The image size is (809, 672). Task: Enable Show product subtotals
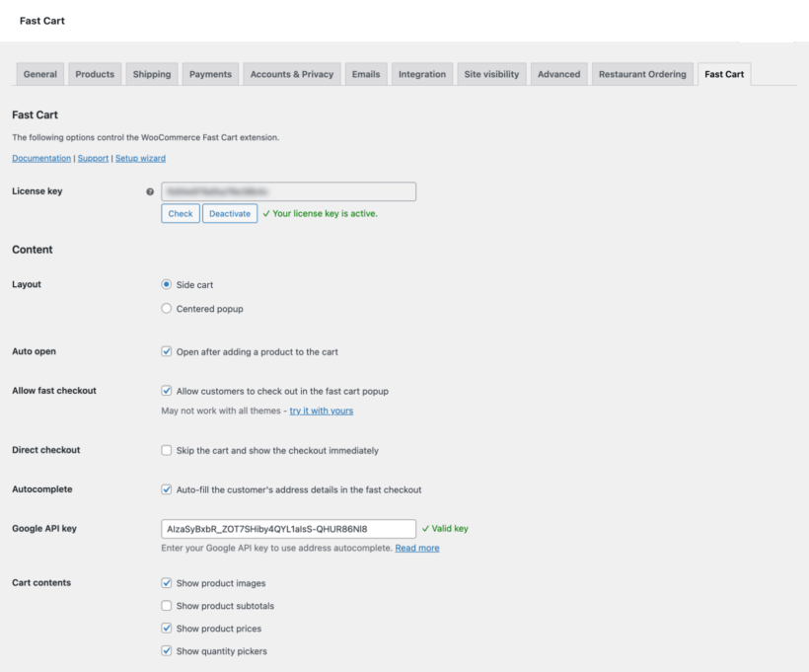(x=167, y=605)
